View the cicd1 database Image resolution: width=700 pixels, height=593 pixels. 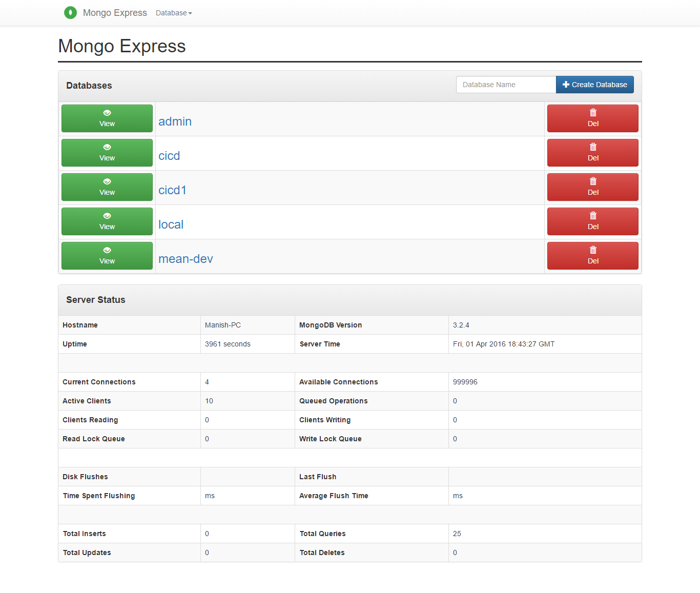(107, 187)
